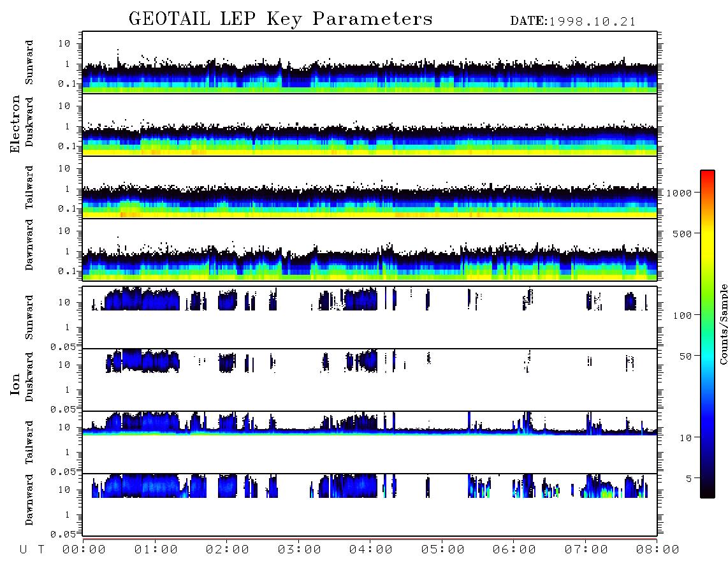Click the Ion Dawnward spectrogram panel

pyautogui.click(x=370, y=505)
